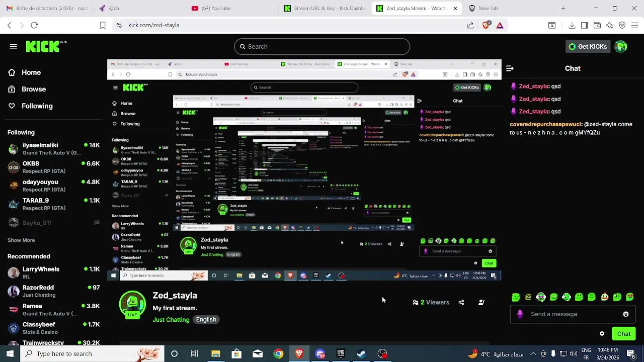Open ilyaselmaliki channel in Following
The width and height of the screenshot is (644, 362).
click(x=53, y=149)
